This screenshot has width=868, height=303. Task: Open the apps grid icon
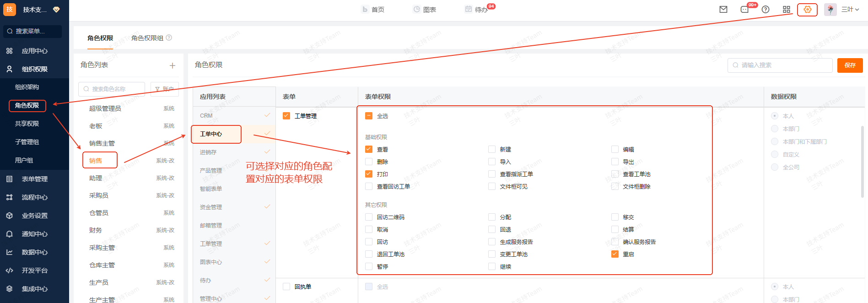787,10
